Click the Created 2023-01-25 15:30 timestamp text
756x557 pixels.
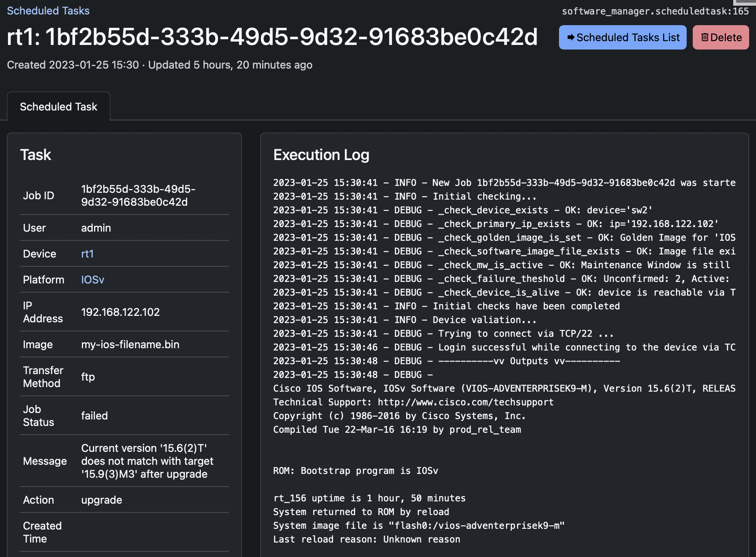tap(73, 65)
